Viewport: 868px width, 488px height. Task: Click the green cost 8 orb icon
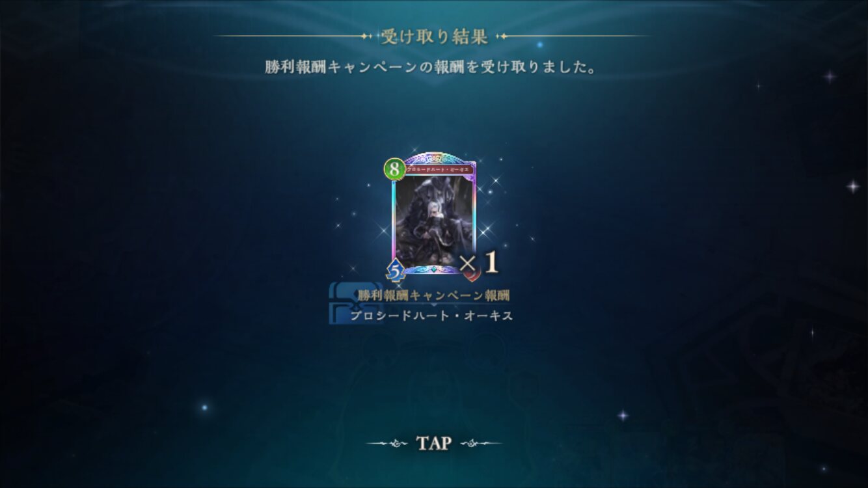[395, 170]
